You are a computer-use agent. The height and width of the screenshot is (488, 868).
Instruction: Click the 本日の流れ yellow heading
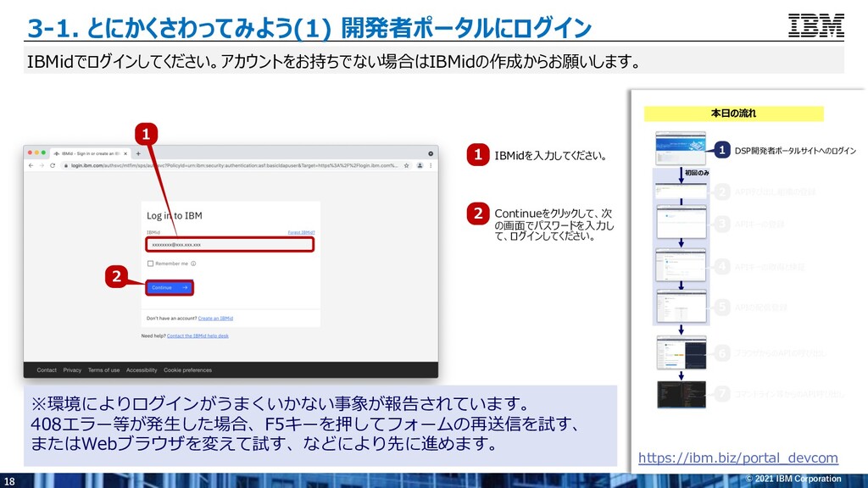733,114
